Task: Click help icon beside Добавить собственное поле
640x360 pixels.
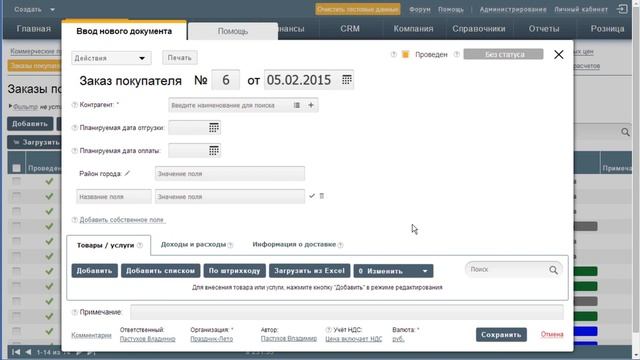Action: (x=74, y=220)
